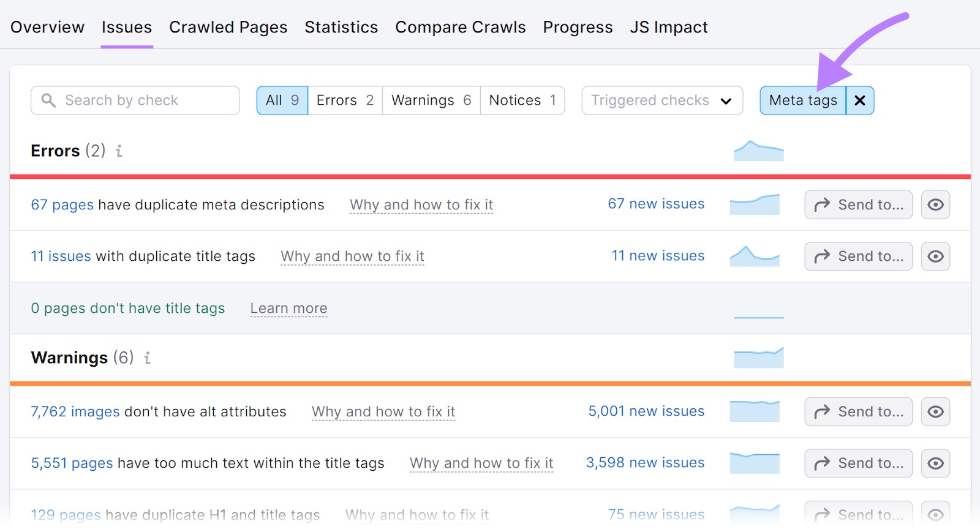Image resolution: width=980 pixels, height=532 pixels.
Task: Switch to the Crawled Pages tab
Action: [228, 27]
